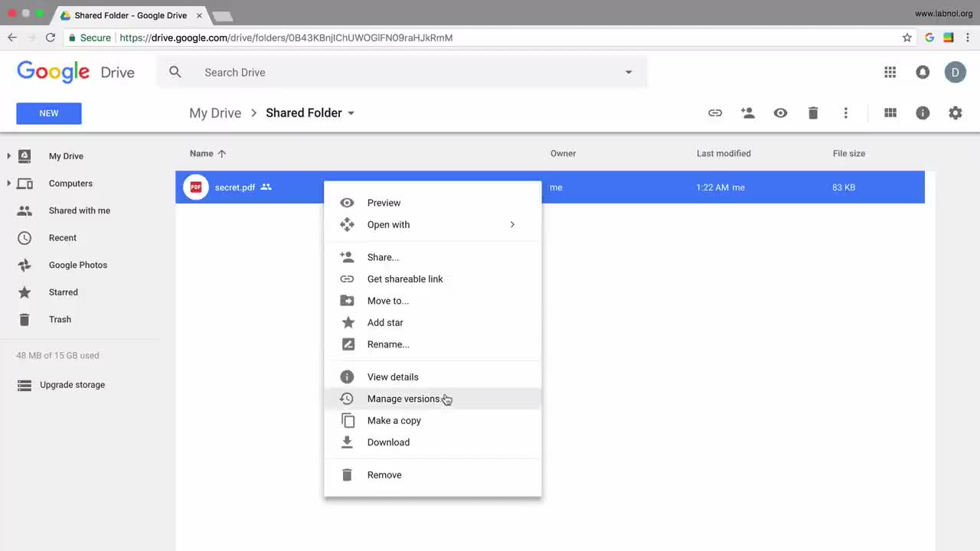Reload the page
Screen dimensions: 980x551
(x=51, y=37)
